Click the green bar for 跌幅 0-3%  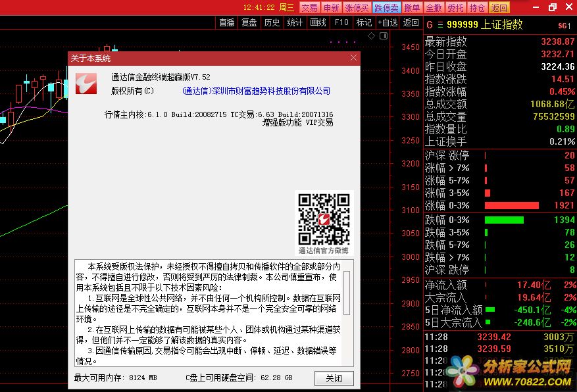pyautogui.click(x=504, y=220)
